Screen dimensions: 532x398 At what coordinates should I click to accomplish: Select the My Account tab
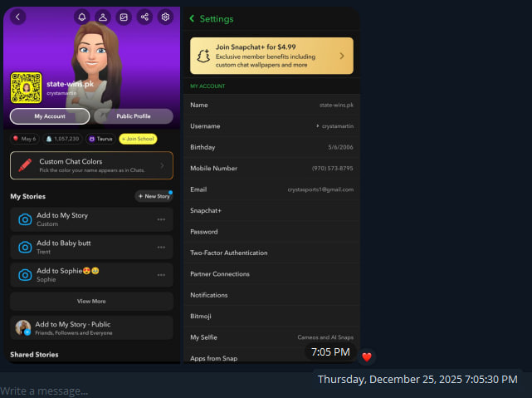(50, 116)
